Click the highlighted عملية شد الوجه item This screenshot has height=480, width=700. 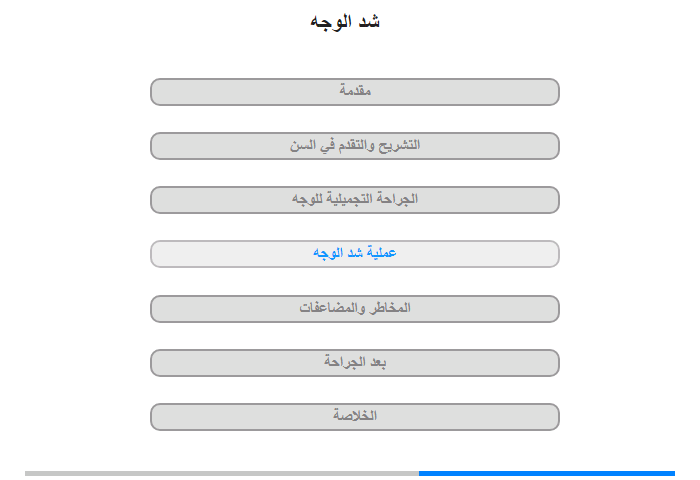354,254
